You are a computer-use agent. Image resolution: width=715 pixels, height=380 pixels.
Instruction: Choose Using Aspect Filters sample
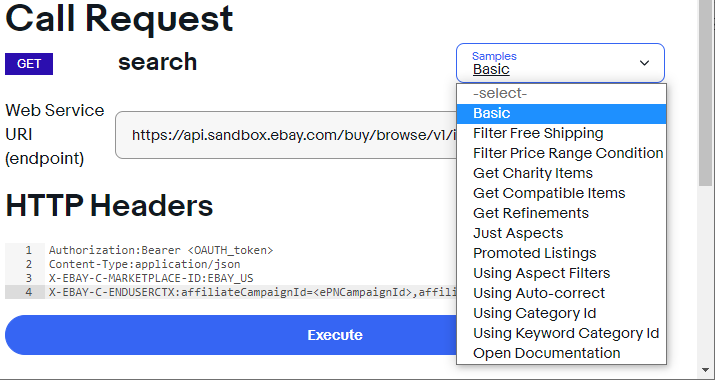pos(561,273)
